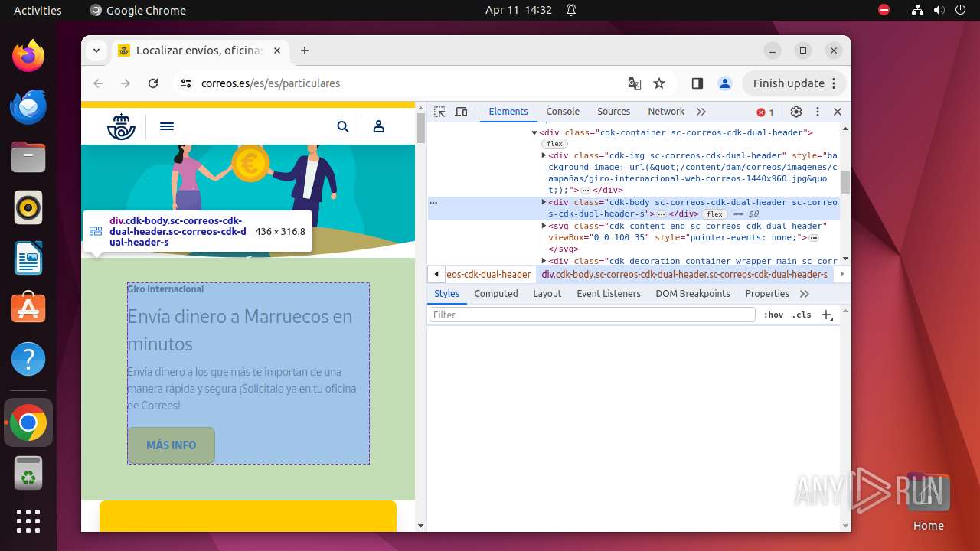
Task: Click the Chrome address bar URL
Action: [x=270, y=83]
